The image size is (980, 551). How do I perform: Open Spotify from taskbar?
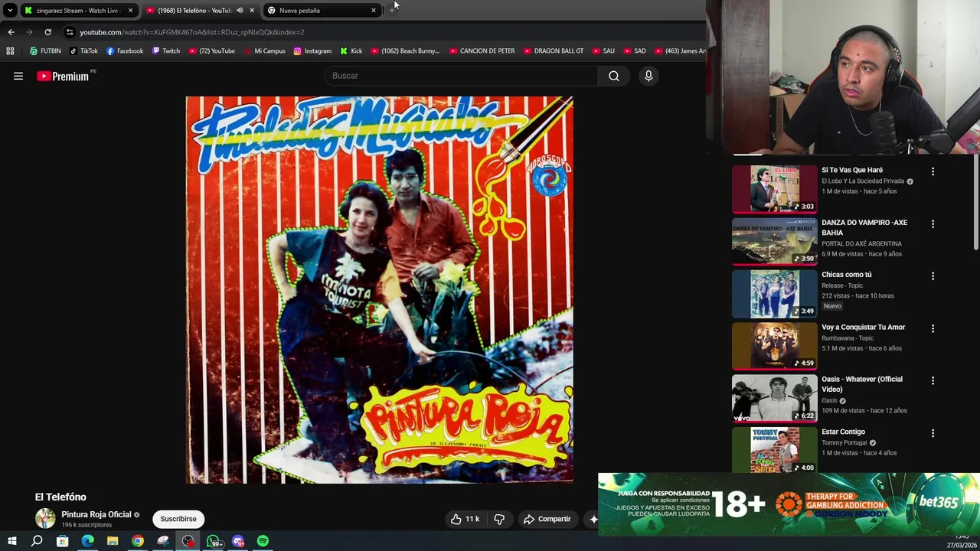click(x=263, y=541)
